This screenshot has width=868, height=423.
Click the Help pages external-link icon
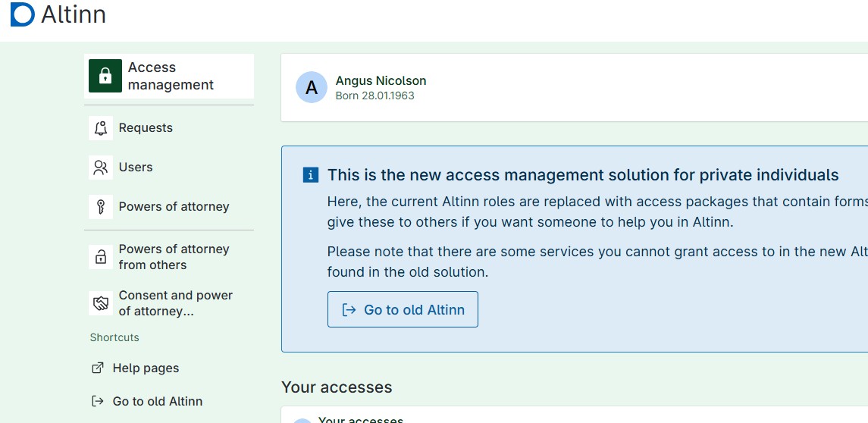point(98,368)
